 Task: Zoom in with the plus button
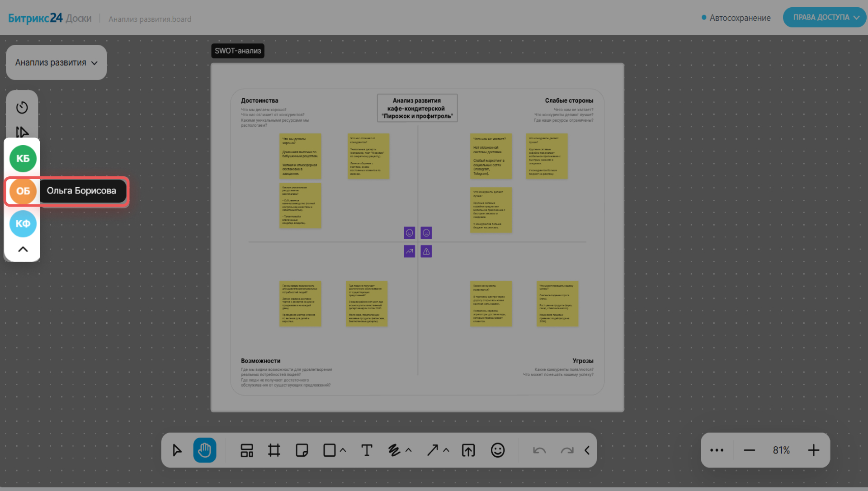[814, 450]
